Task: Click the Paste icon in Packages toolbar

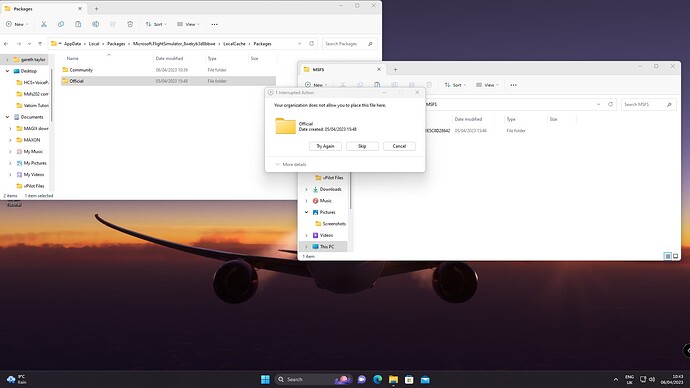Action: coord(78,24)
